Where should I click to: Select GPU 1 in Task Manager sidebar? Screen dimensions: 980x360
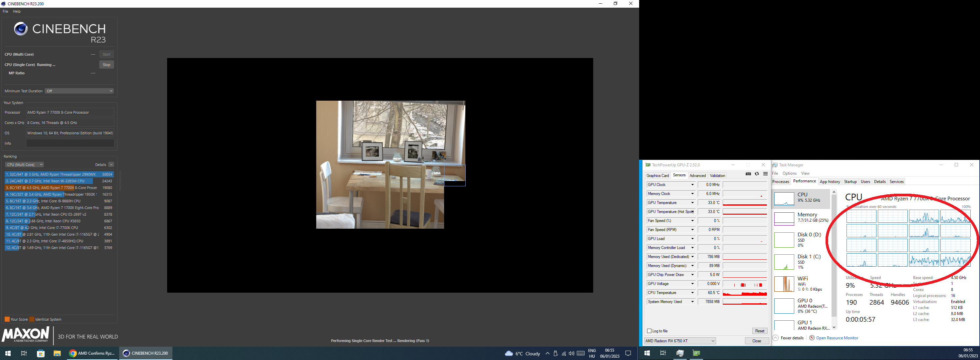[x=802, y=325]
